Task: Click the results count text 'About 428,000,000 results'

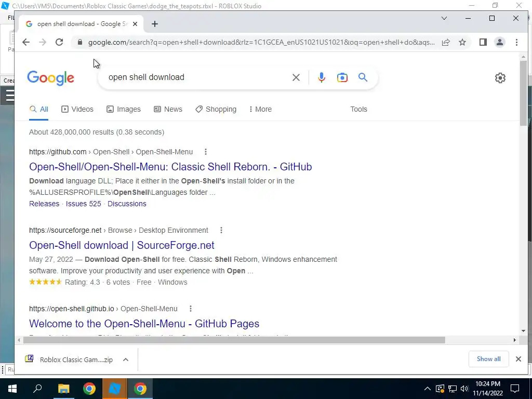Action: tap(72, 132)
